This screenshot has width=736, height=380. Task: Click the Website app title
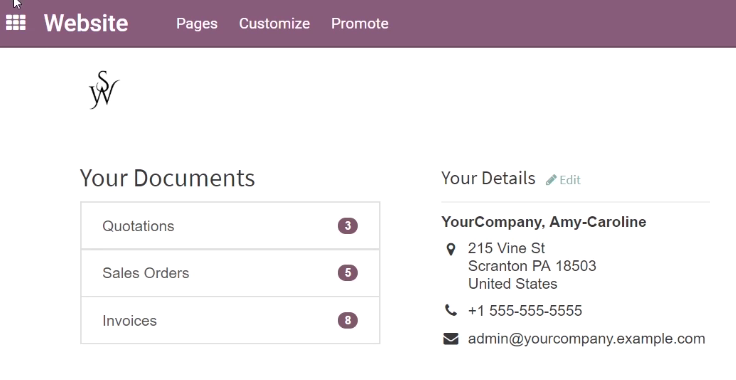tap(86, 23)
